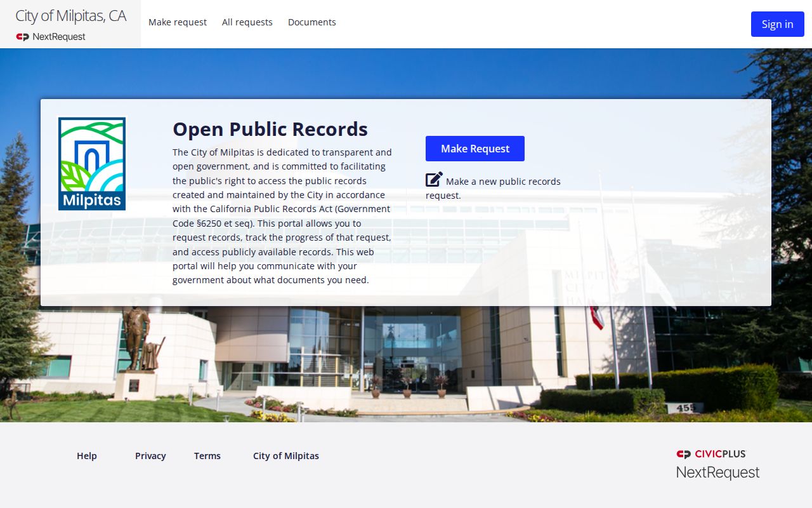This screenshot has height=508, width=812.
Task: Open the All requests nav item
Action: click(247, 22)
